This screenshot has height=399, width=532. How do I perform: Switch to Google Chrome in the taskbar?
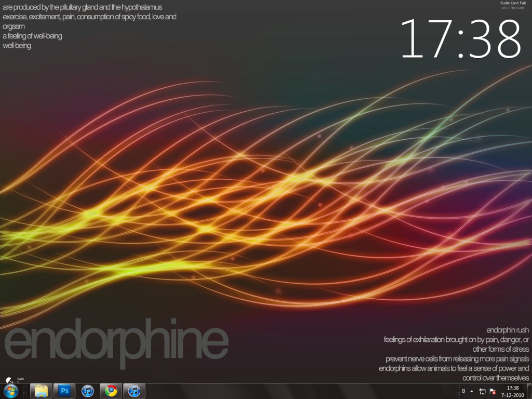coord(111,391)
